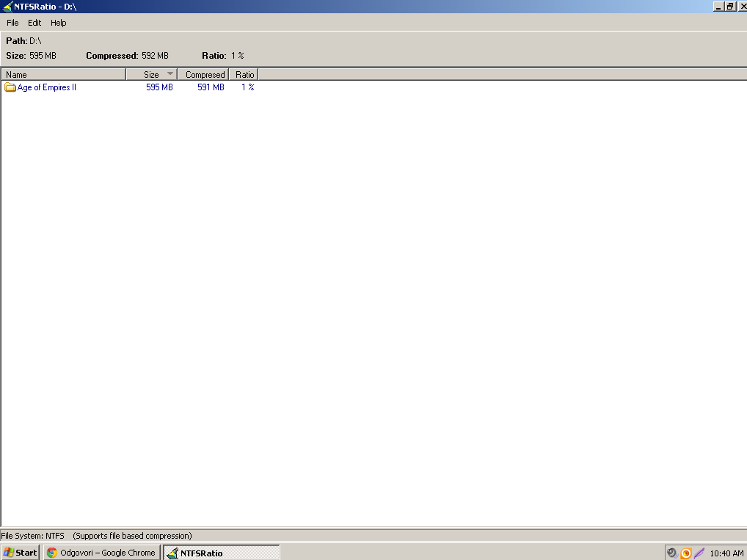Click the Size 595 MB summary value
747x560 pixels.
43,56
